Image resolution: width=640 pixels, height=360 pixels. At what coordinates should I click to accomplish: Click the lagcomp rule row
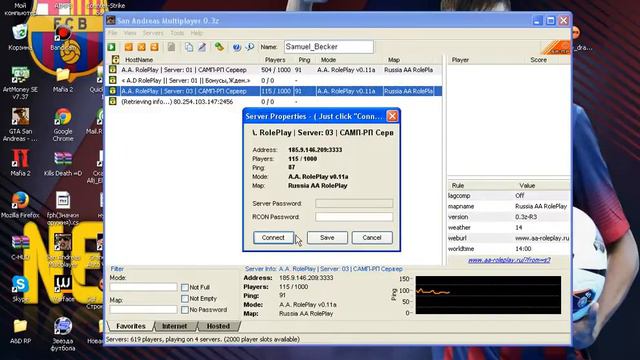click(x=509, y=196)
